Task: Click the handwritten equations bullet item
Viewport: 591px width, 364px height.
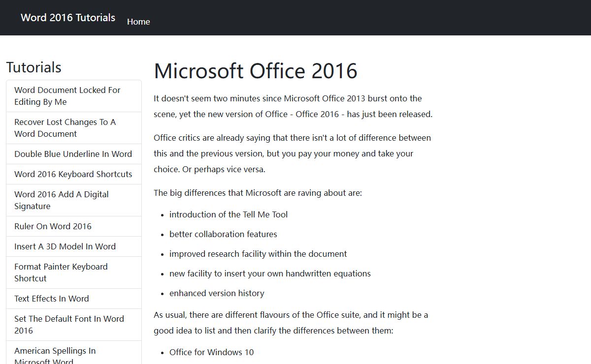Action: point(270,273)
